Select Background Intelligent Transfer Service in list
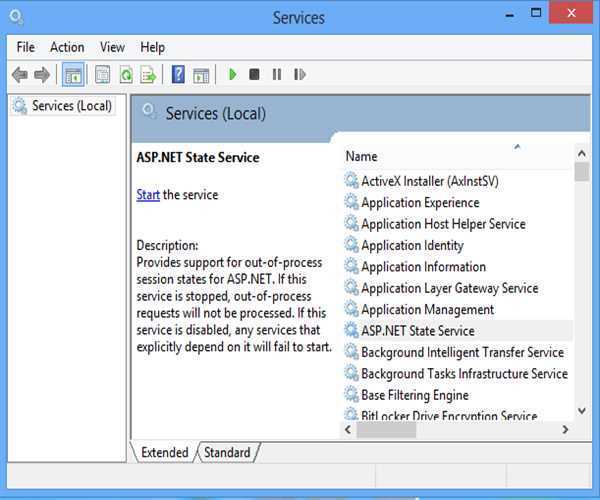 tap(462, 352)
